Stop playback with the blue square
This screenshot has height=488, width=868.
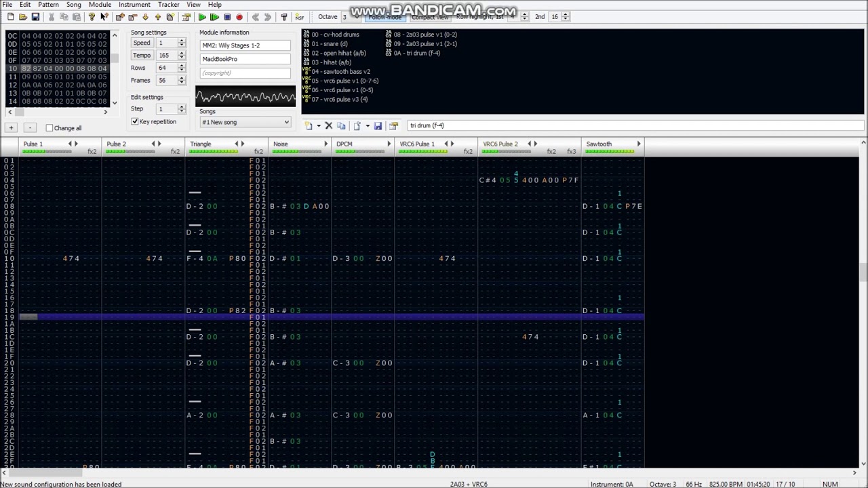(x=227, y=17)
